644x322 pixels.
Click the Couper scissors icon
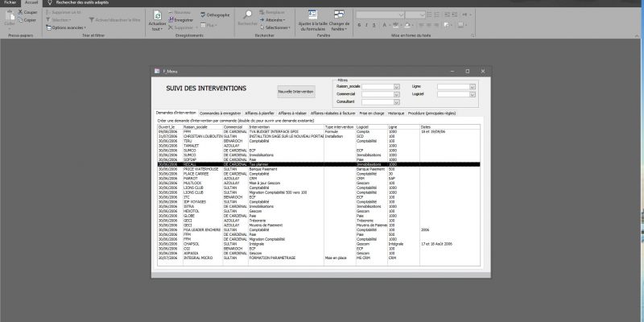point(20,12)
